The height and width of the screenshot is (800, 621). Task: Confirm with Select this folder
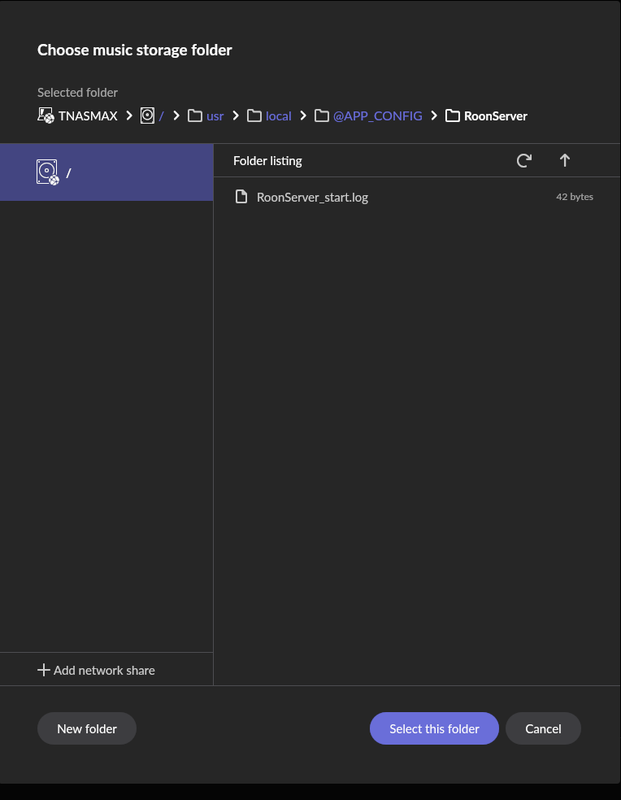click(434, 728)
